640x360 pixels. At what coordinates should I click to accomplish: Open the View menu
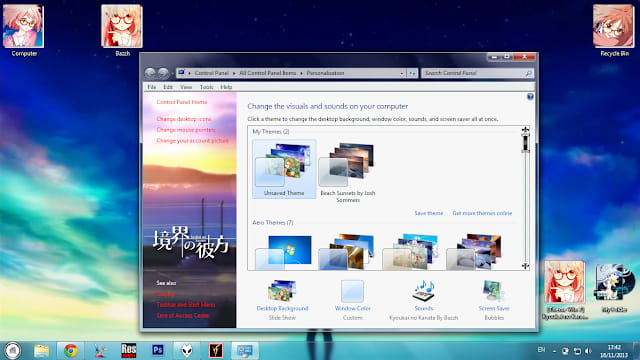point(186,87)
